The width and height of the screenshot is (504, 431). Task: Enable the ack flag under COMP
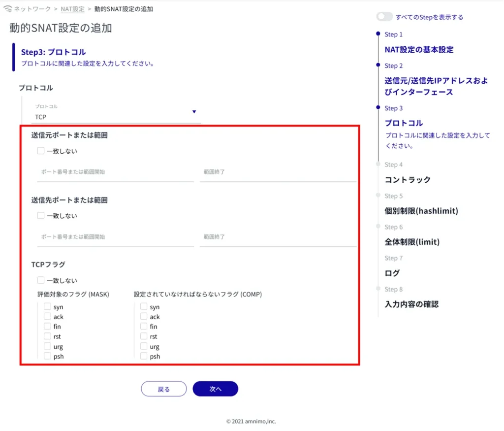coord(144,317)
